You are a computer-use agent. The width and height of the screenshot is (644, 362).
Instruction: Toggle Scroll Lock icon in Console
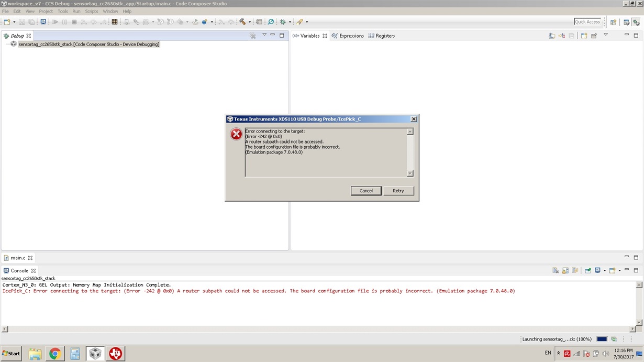[x=565, y=270]
